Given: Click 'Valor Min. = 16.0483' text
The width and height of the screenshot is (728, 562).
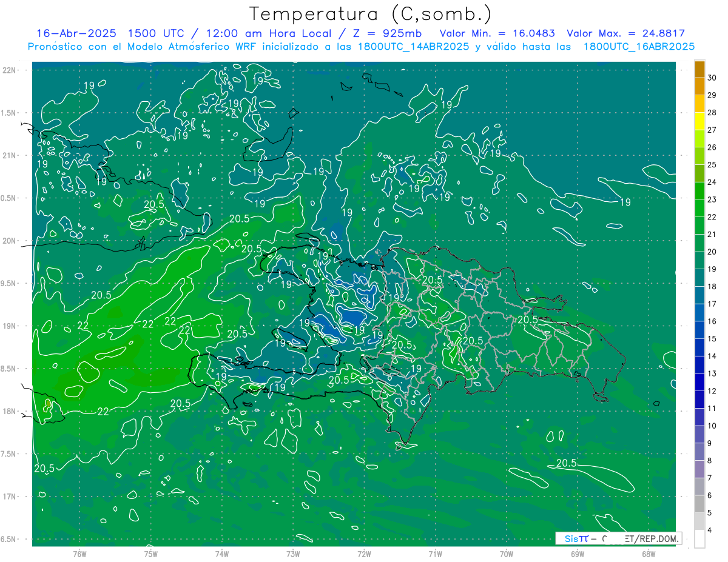Looking at the screenshot, I should coord(497,33).
